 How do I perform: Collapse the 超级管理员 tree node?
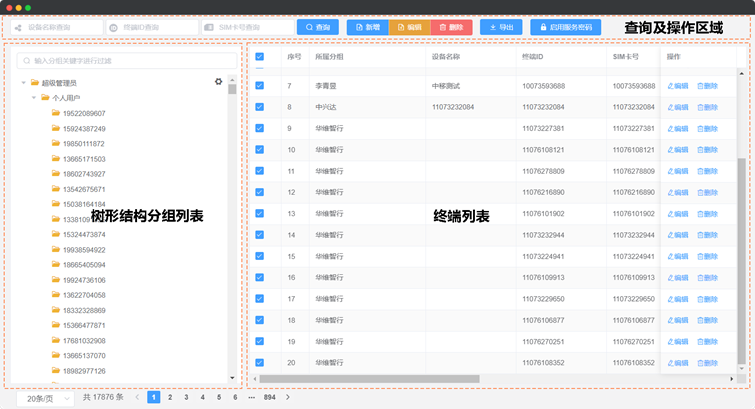click(x=24, y=83)
